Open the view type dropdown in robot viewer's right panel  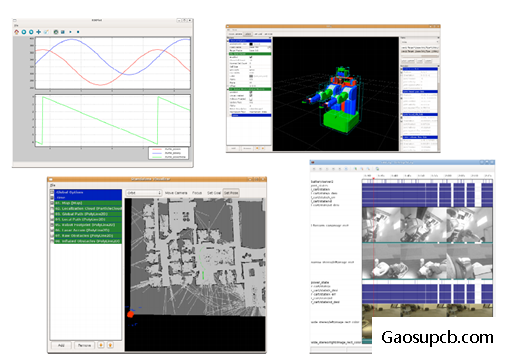420,42
